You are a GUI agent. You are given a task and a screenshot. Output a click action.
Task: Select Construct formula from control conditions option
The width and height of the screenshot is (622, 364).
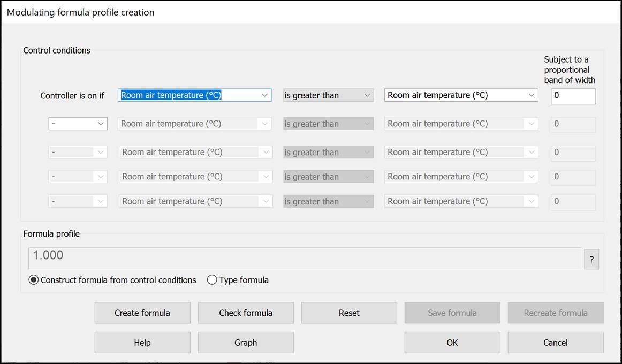coord(112,280)
